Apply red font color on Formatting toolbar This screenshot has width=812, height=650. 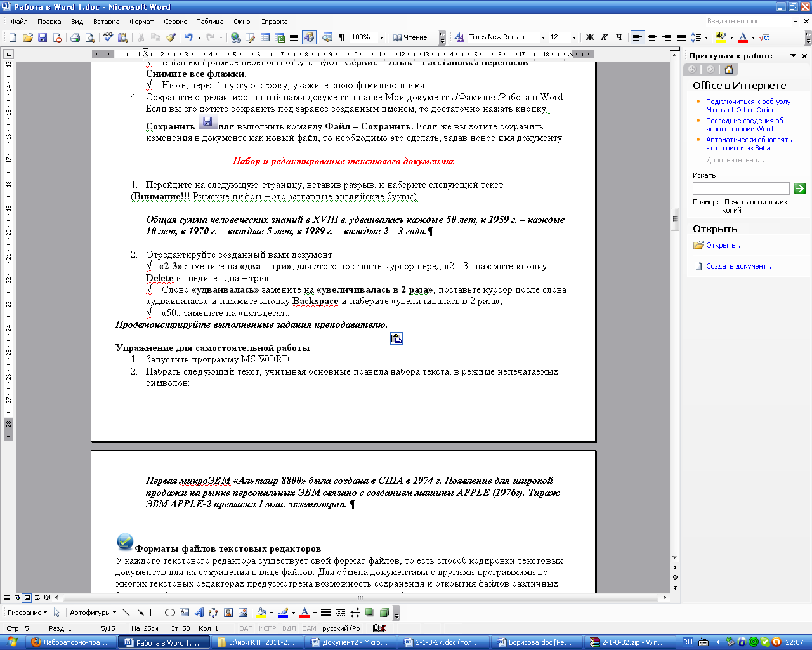click(x=743, y=37)
